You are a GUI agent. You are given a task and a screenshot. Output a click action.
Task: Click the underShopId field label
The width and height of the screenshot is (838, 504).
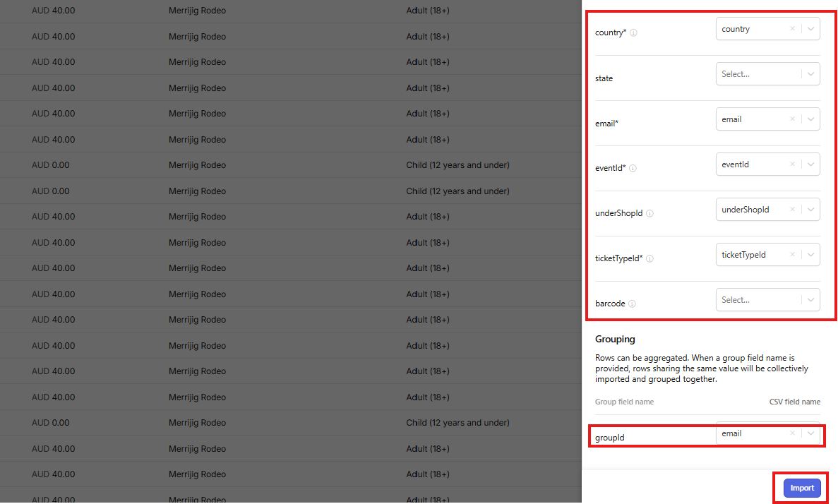pos(619,213)
